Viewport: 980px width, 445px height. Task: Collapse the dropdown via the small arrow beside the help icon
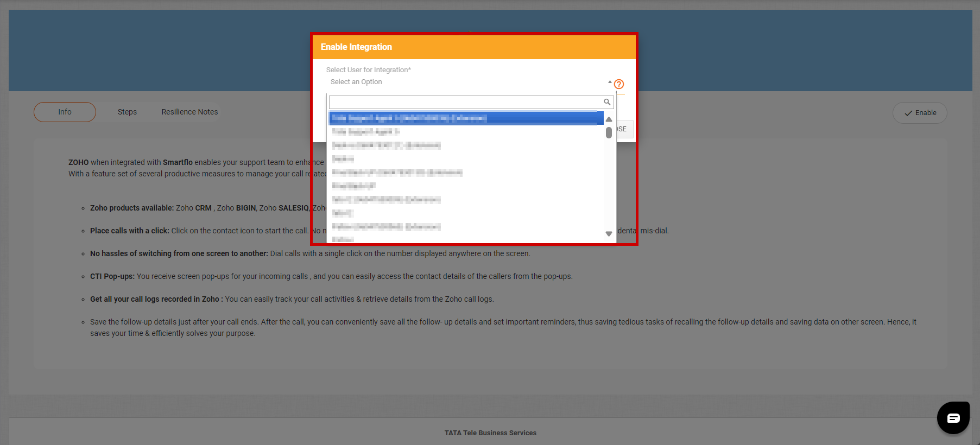click(x=610, y=82)
